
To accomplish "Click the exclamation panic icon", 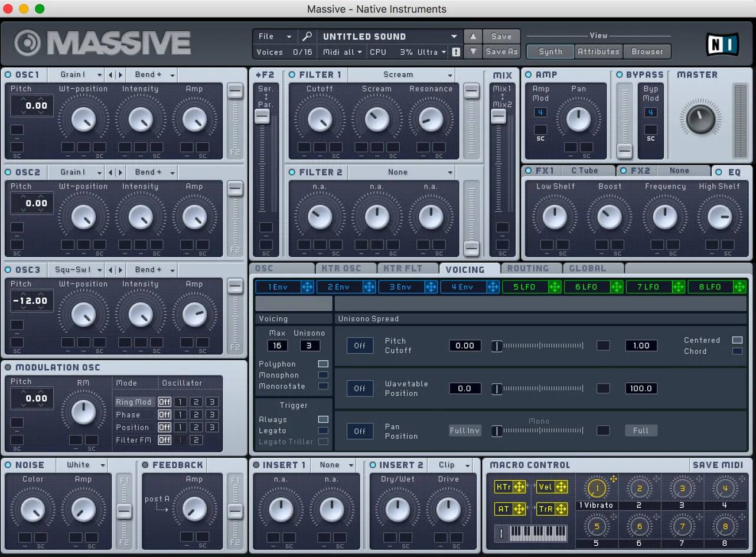I will (456, 52).
